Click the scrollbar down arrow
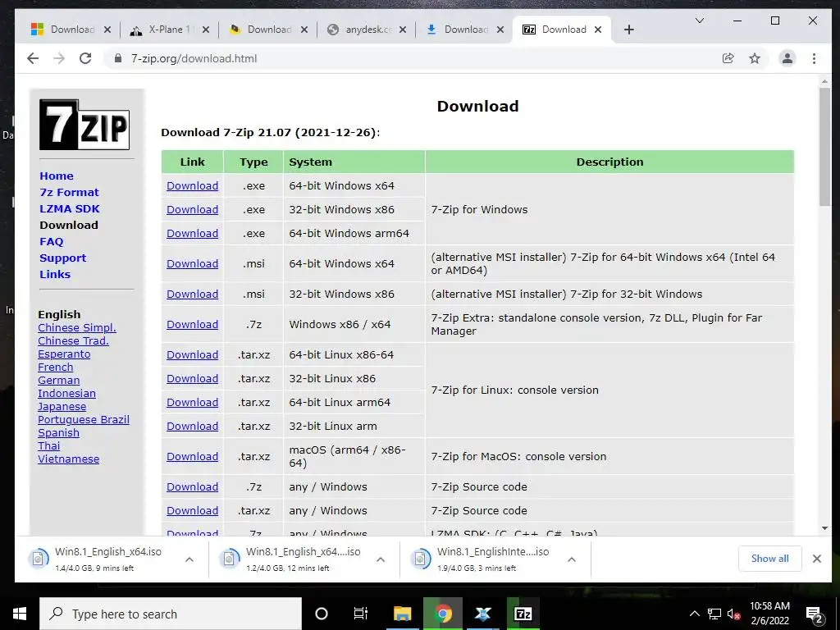The image size is (840, 630). [824, 528]
